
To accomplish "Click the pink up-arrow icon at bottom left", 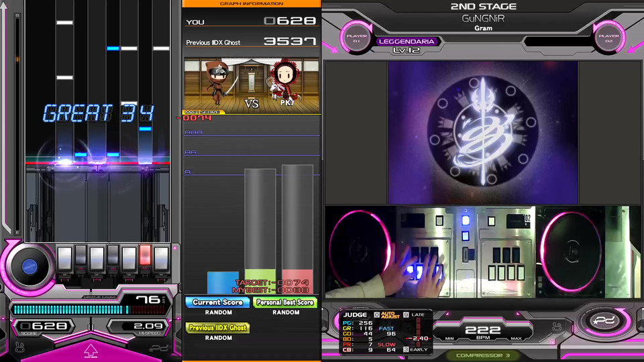I will click(x=91, y=351).
